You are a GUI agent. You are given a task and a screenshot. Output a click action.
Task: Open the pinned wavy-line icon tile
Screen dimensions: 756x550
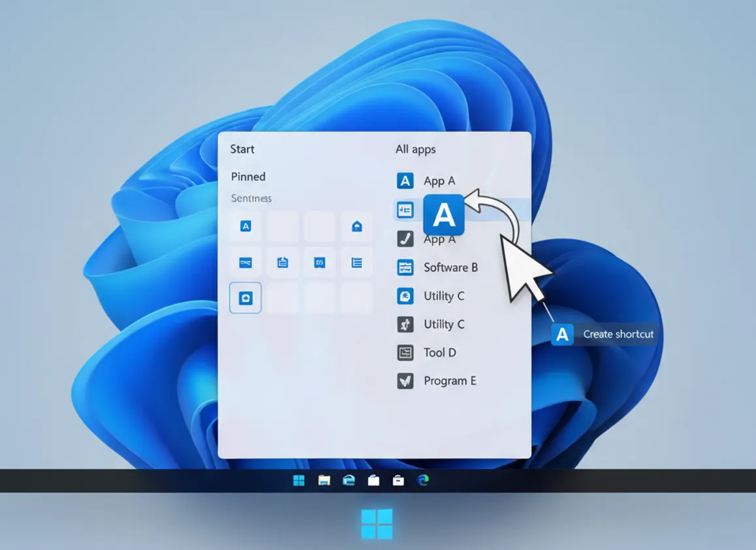(x=245, y=263)
